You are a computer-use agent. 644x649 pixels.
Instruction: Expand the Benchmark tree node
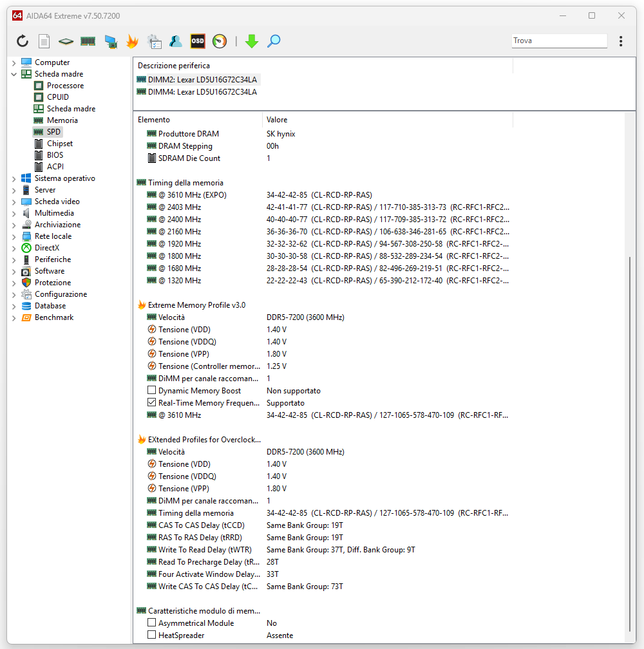click(14, 318)
